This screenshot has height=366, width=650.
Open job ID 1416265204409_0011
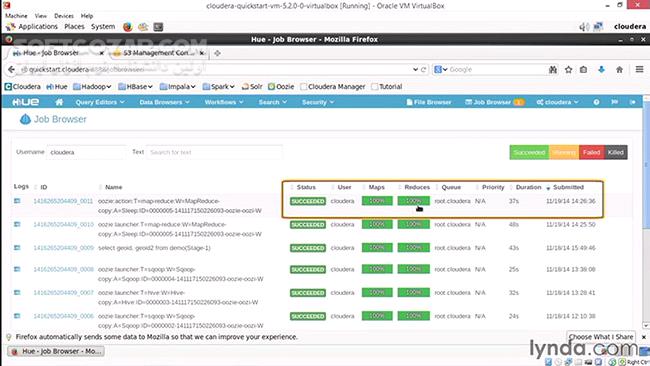click(63, 201)
